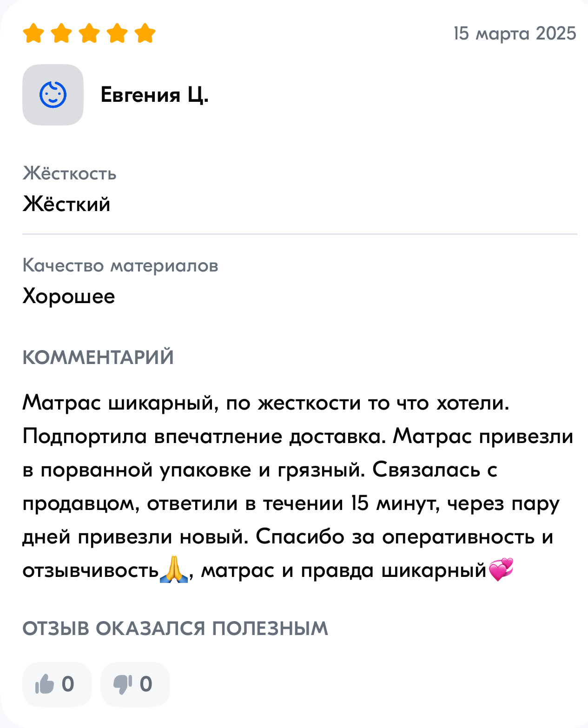Click the КОММЕНТАРИЙ heading
588x728 pixels.
[x=98, y=357]
